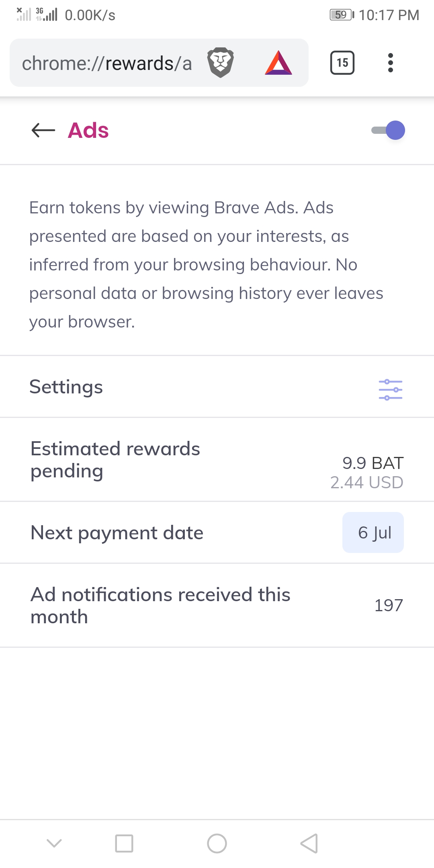Turn off the Ads toggle switch
This screenshot has width=434, height=868.
(389, 130)
